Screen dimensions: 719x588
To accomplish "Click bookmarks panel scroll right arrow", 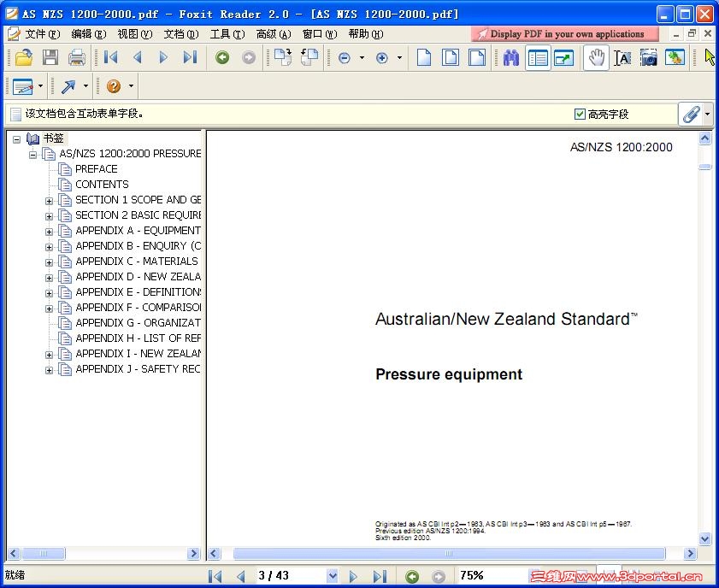I will [193, 553].
